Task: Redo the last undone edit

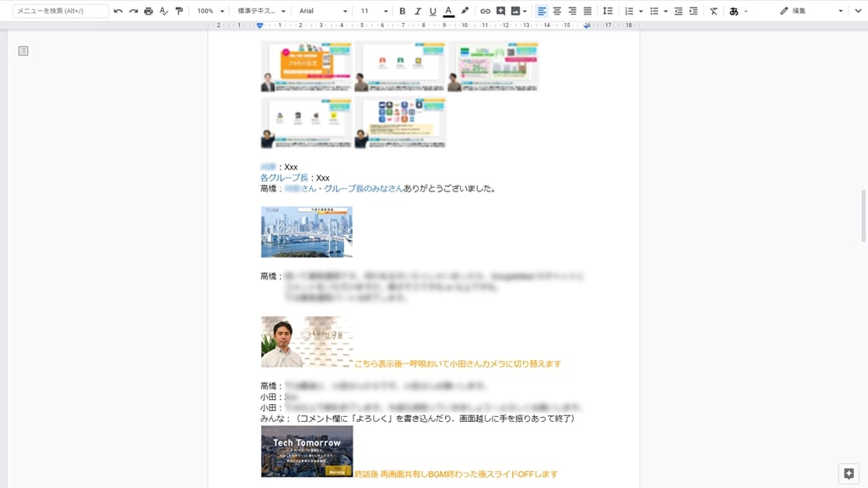Action: (x=133, y=11)
